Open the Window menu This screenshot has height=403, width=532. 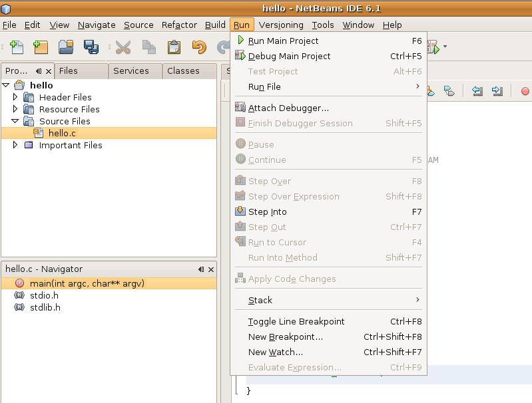[358, 25]
